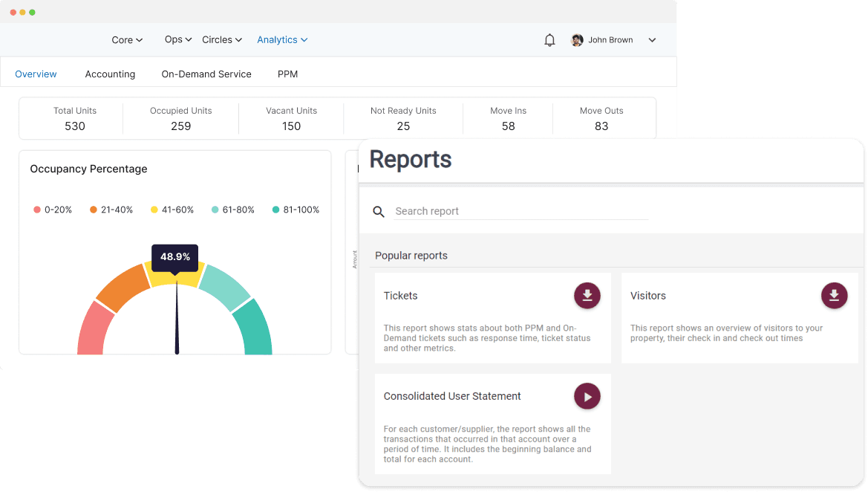Open the Circles dropdown

tap(221, 39)
